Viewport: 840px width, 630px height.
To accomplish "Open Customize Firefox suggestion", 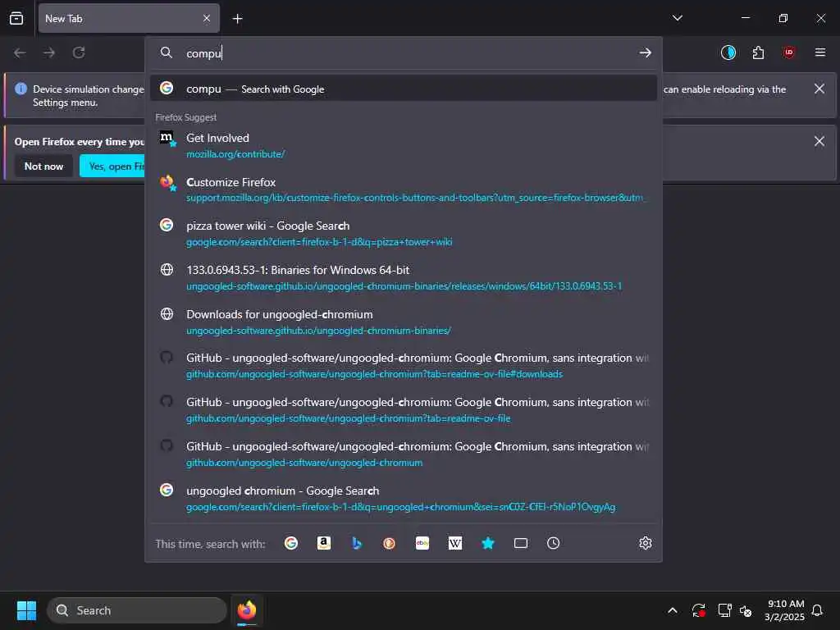I will (404, 189).
